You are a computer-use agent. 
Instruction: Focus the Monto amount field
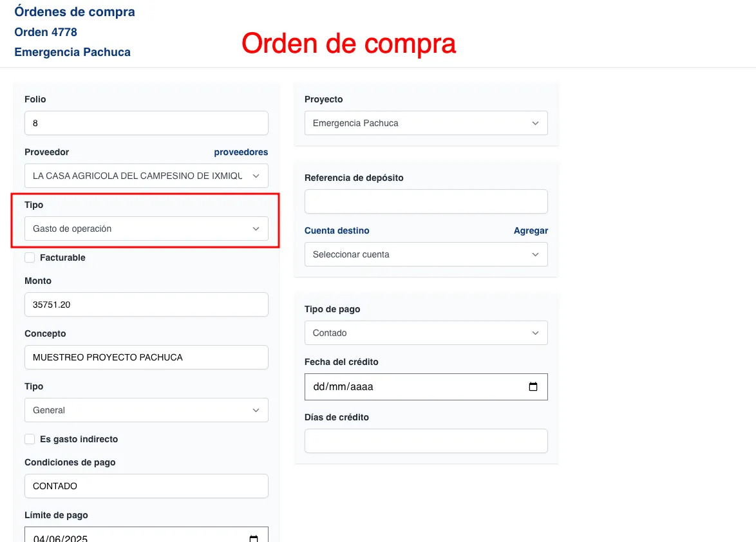coord(146,304)
